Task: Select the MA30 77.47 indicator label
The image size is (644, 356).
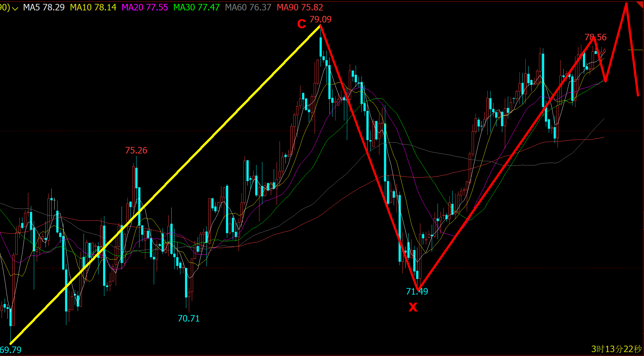Action: coord(196,7)
